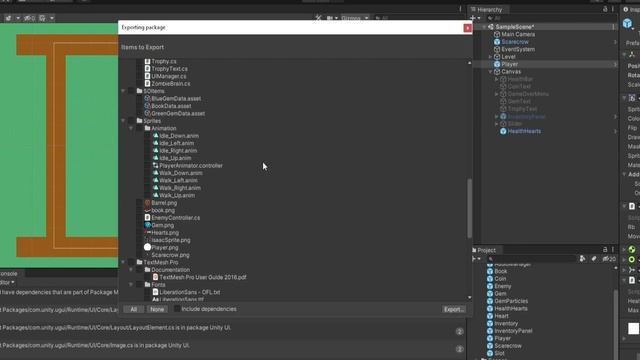Select EventSystem in the Hierarchy
The width and height of the screenshot is (640, 360).
[x=518, y=49]
